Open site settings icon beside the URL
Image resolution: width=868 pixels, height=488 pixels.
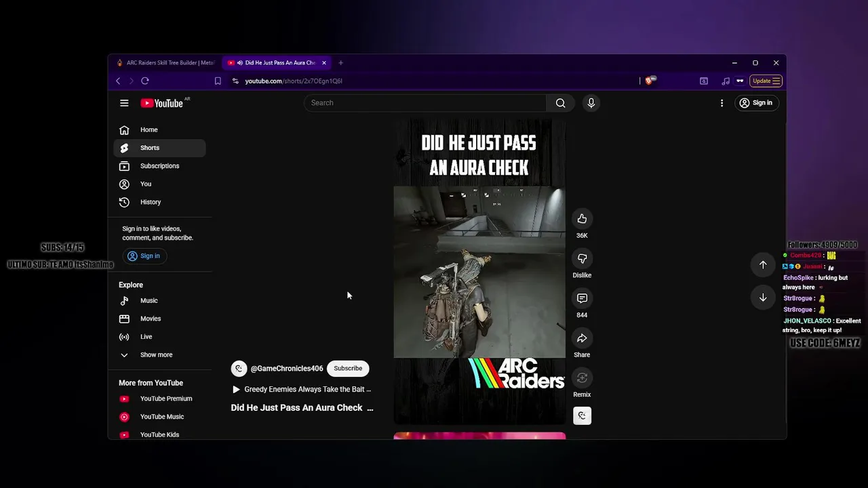pyautogui.click(x=235, y=81)
